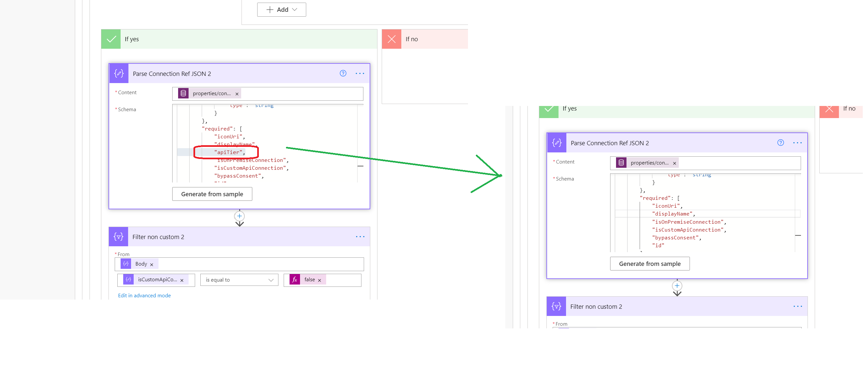868x382 pixels.
Task: Open the ellipsis menu on Parse Connection Ref JSON 2
Action: (360, 74)
